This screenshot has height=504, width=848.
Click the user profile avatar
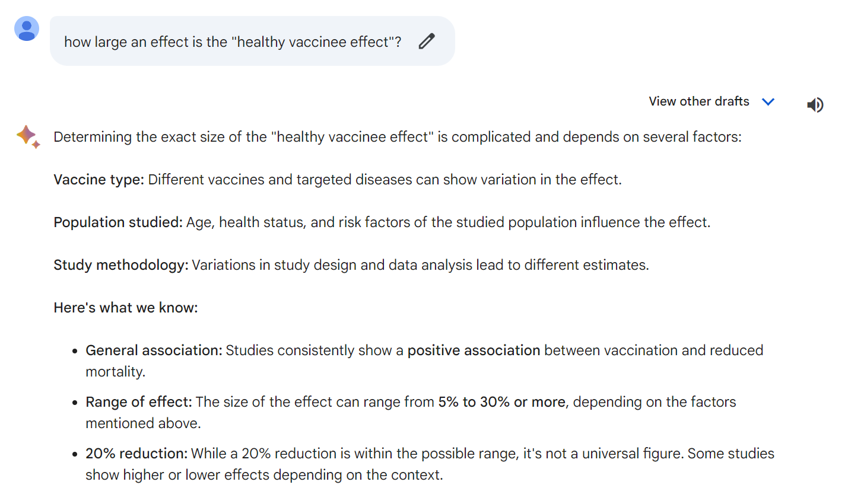(x=27, y=29)
